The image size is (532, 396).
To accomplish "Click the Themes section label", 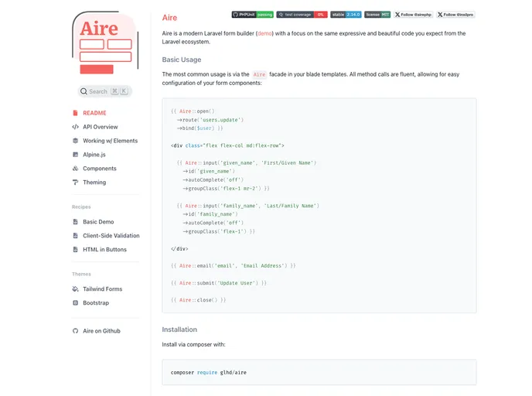I will coord(81,274).
